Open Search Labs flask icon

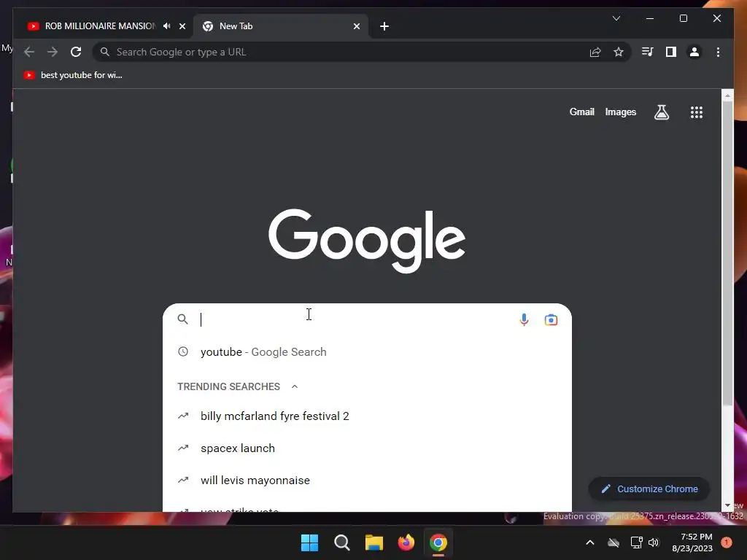point(661,112)
